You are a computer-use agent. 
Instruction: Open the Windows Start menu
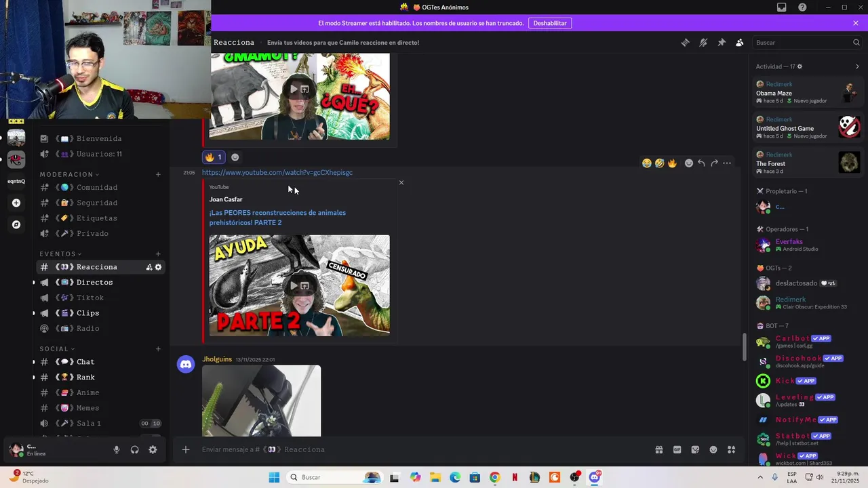click(x=274, y=477)
